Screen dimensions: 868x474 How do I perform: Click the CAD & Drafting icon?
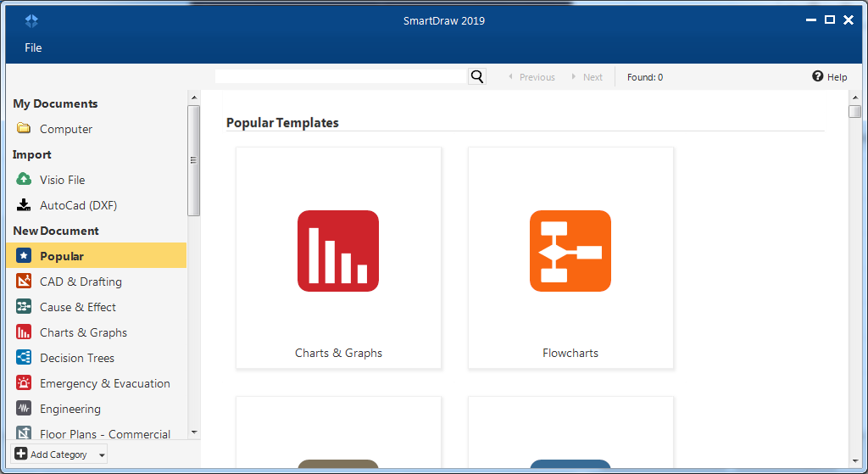point(24,282)
